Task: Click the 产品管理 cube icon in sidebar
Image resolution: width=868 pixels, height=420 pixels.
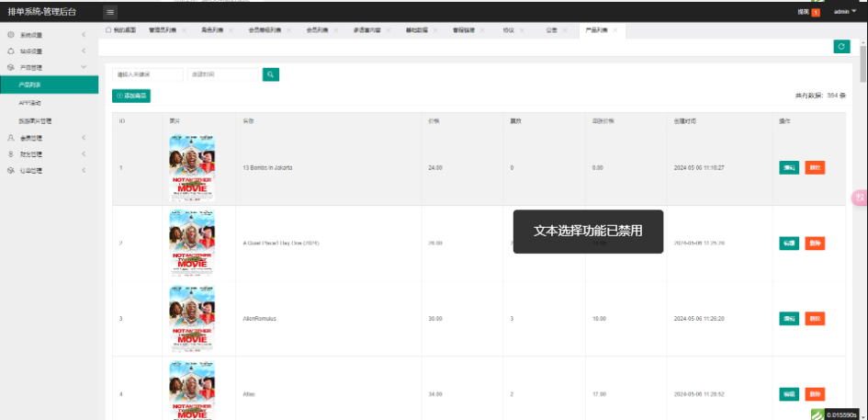Action: (x=11, y=67)
